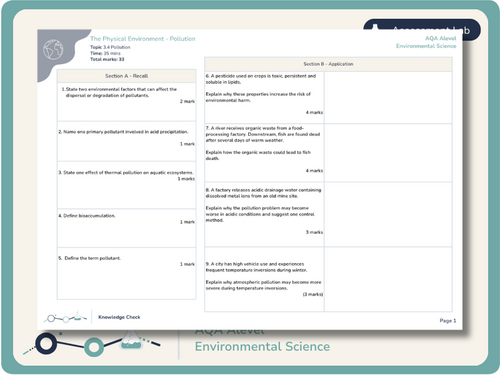
Task: Click 'AQA Alevel' in the worksheet header
Action: tap(441, 38)
